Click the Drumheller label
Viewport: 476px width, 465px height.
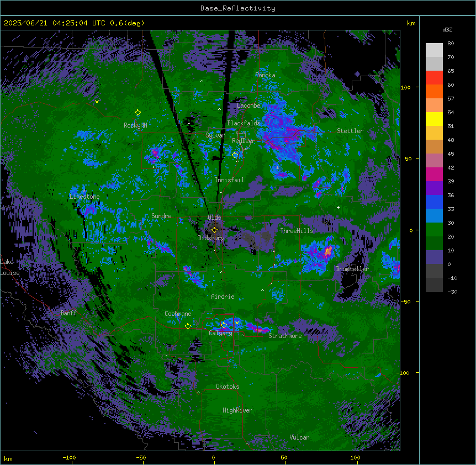(352, 269)
